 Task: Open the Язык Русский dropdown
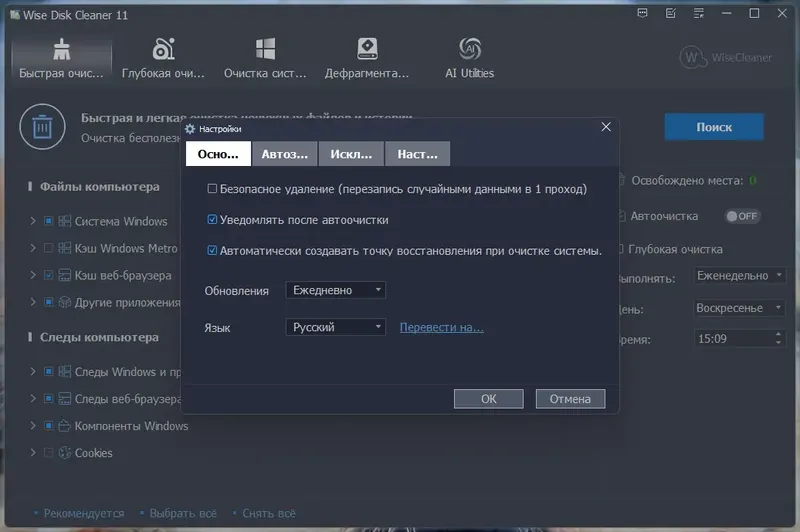[x=335, y=327]
